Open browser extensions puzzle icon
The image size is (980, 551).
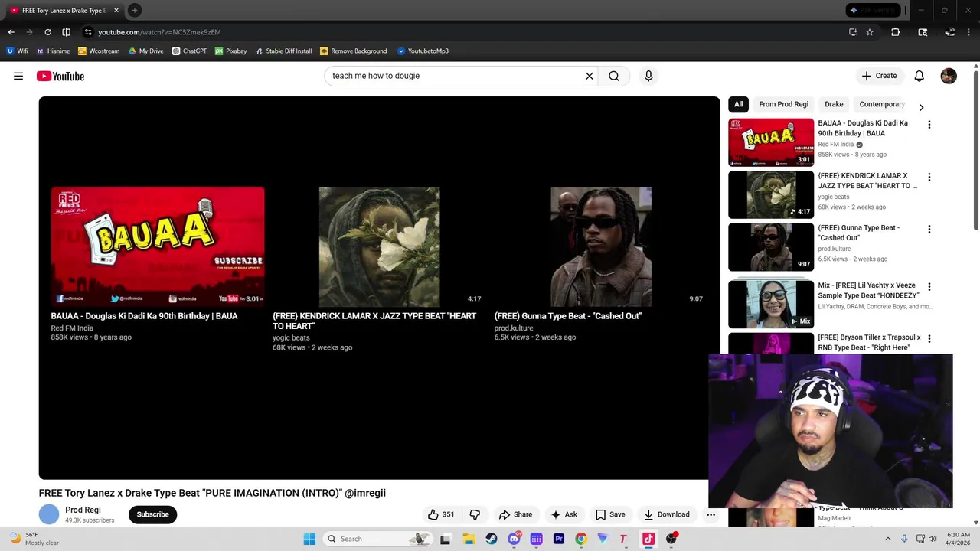pyautogui.click(x=895, y=32)
